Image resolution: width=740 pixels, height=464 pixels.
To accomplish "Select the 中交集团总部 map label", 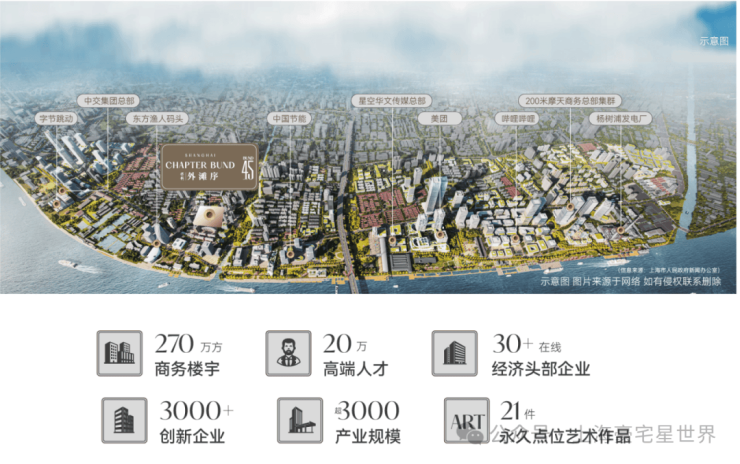I will point(109,101).
